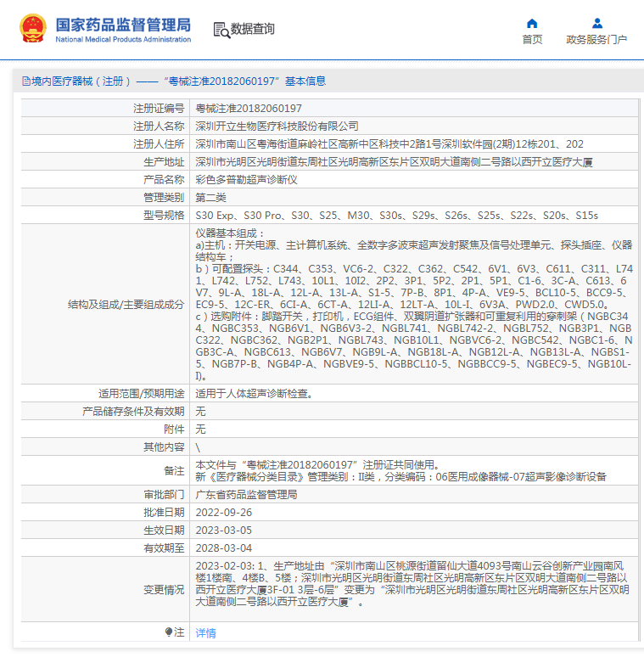Click approval authority 广东省药品监督管理局
The width and height of the screenshot is (644, 657).
[246, 494]
